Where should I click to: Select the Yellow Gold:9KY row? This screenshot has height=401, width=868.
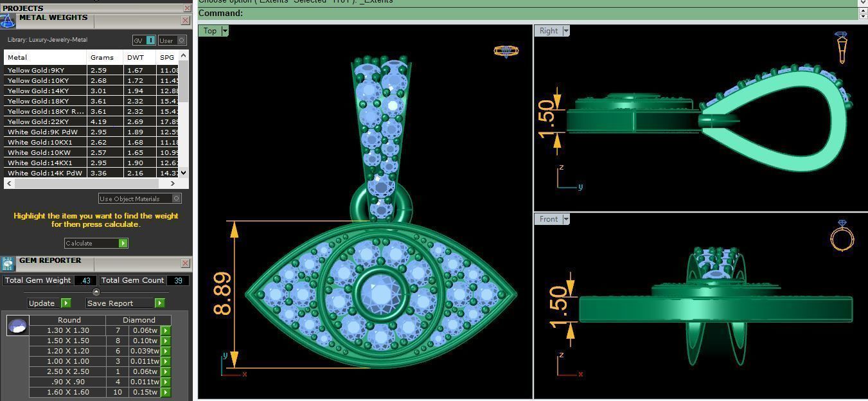click(91, 70)
